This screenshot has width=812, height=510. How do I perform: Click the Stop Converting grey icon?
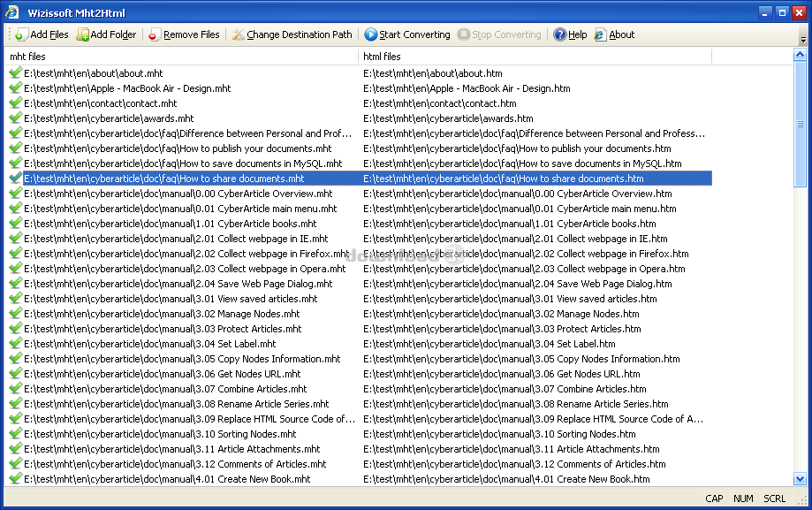tap(464, 34)
